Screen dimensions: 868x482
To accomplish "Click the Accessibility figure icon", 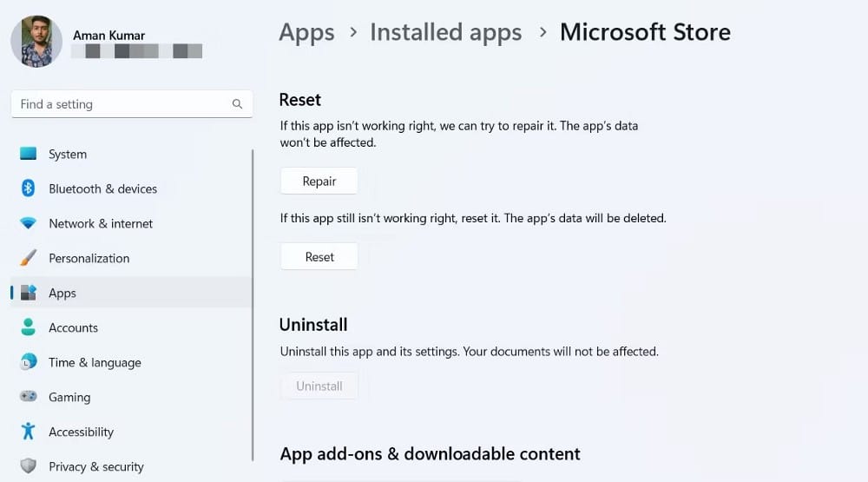I will pos(29,431).
